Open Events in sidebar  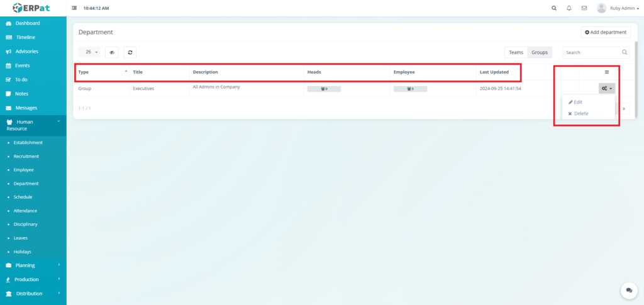(23, 65)
